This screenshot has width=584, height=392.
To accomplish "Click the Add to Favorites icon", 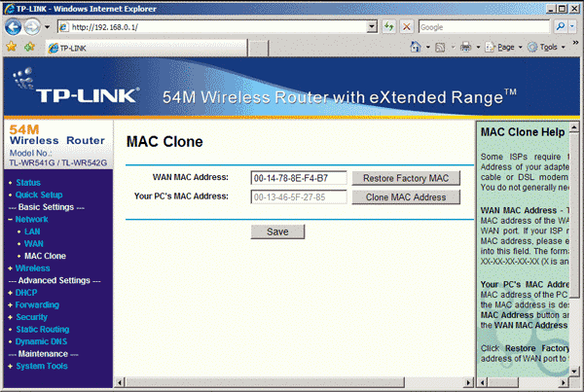I will coord(29,47).
